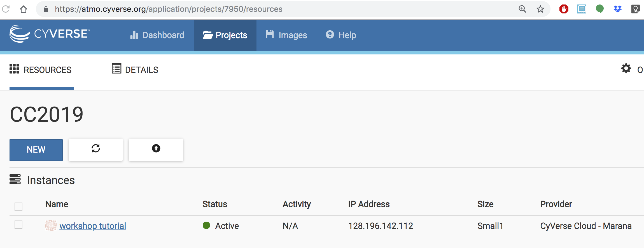Click the upload arrow button
Screen dimensions: 644x248
156,150
